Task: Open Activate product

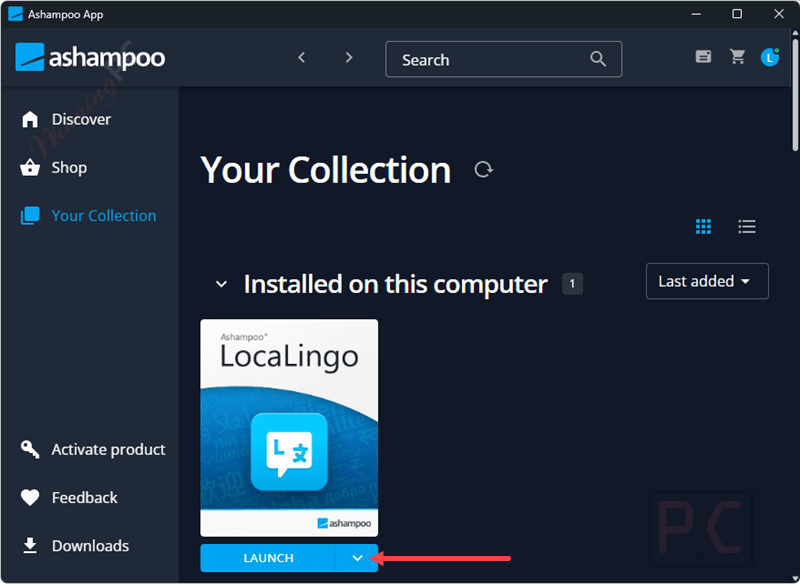Action: [93, 449]
